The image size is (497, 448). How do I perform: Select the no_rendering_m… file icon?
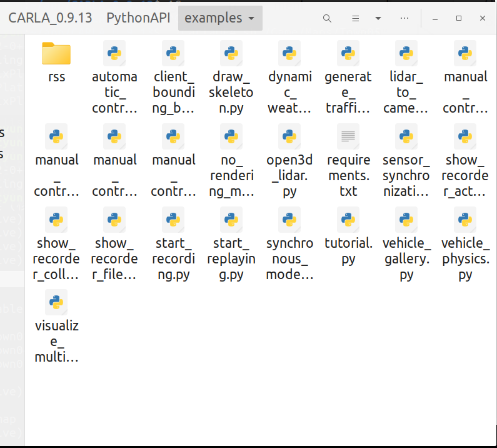[231, 136]
